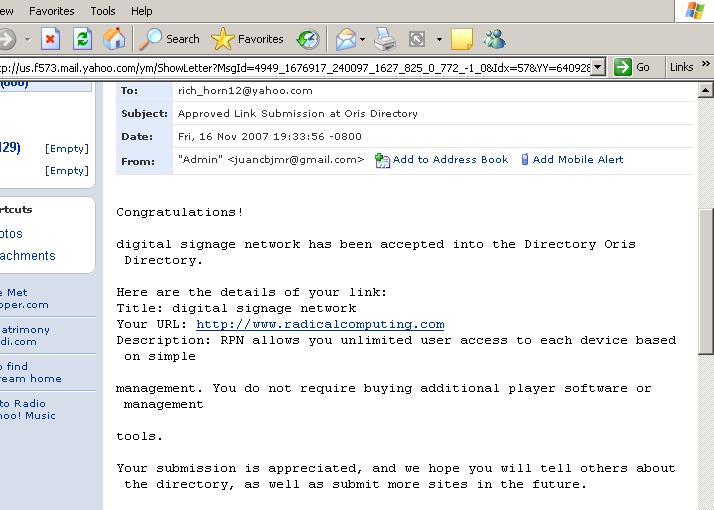Viewport: 714px width, 510px height.
Task: Open dropdown arrow next to full screen icon
Action: coord(439,40)
